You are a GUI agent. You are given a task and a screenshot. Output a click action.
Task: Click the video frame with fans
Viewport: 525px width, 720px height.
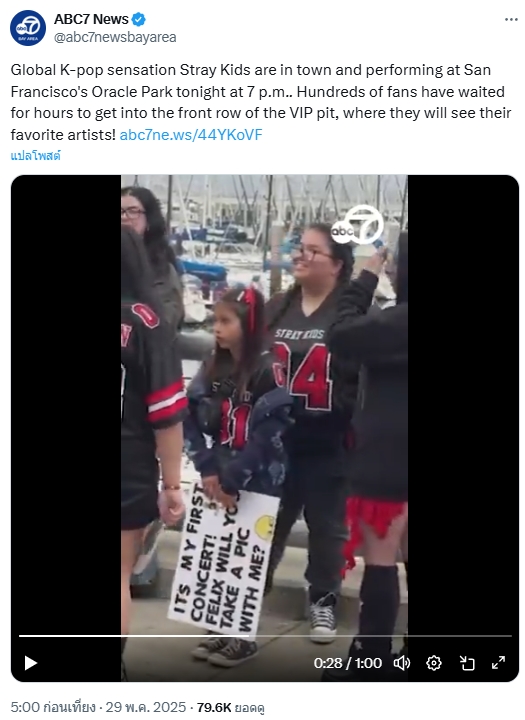click(x=264, y=404)
